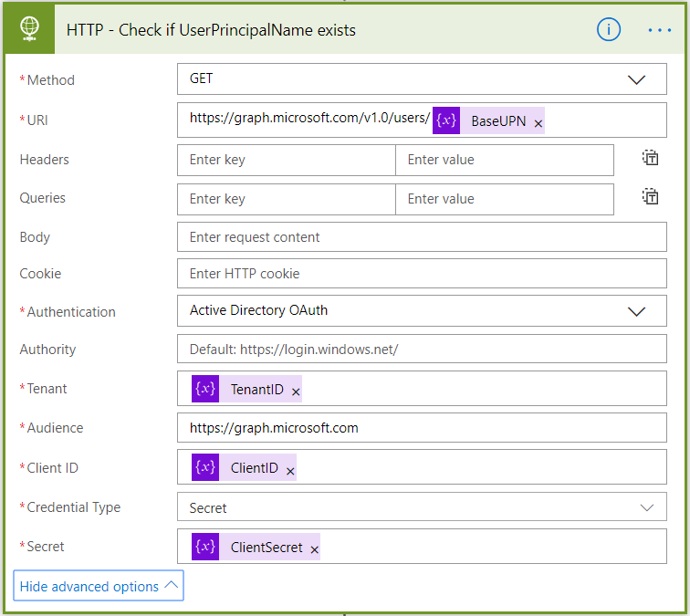Click the Headers value input field
Screen dimensions: 690x616
point(504,160)
